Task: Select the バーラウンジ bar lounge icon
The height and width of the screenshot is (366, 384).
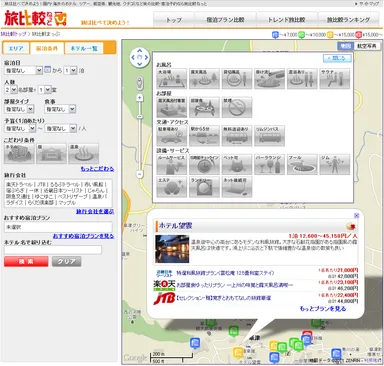Action: coord(269,164)
